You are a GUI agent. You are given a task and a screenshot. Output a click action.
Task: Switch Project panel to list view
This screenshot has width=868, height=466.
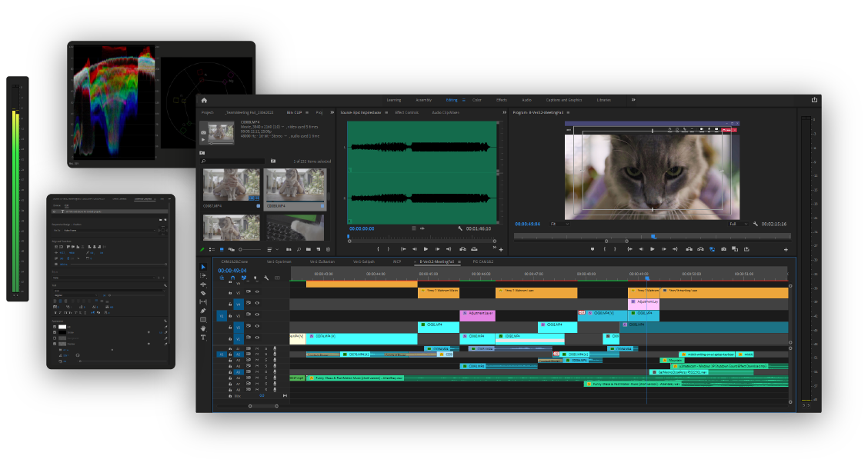pos(212,250)
